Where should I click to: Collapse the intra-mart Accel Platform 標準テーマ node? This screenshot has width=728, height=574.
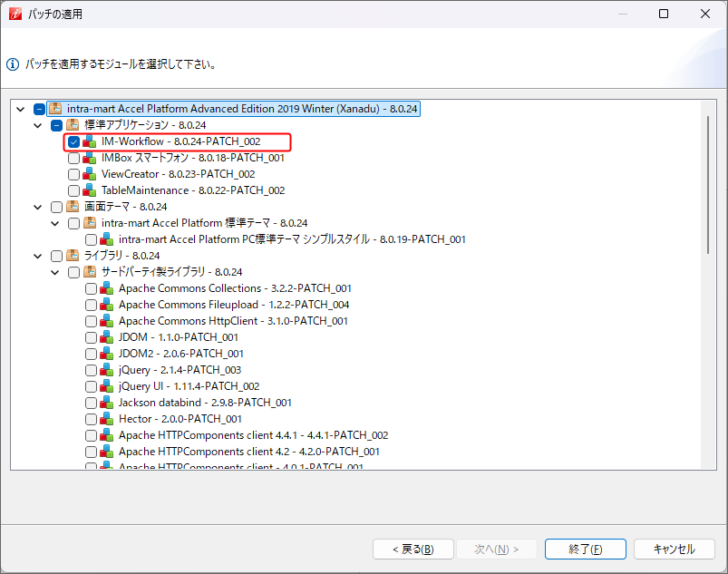(54, 223)
